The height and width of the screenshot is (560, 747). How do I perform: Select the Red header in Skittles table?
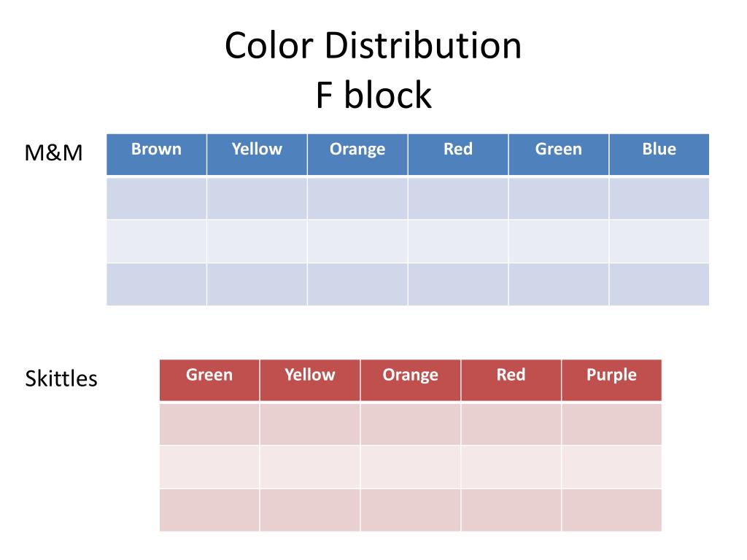coord(511,375)
